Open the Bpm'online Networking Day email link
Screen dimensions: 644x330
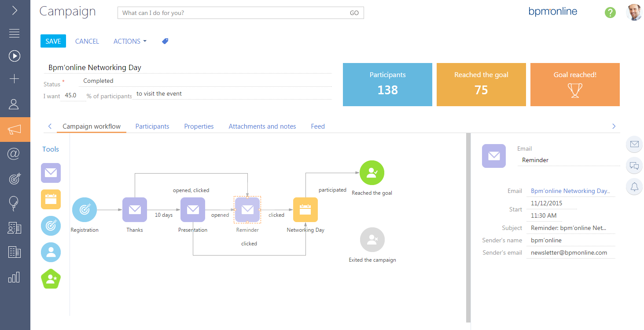[x=570, y=191]
